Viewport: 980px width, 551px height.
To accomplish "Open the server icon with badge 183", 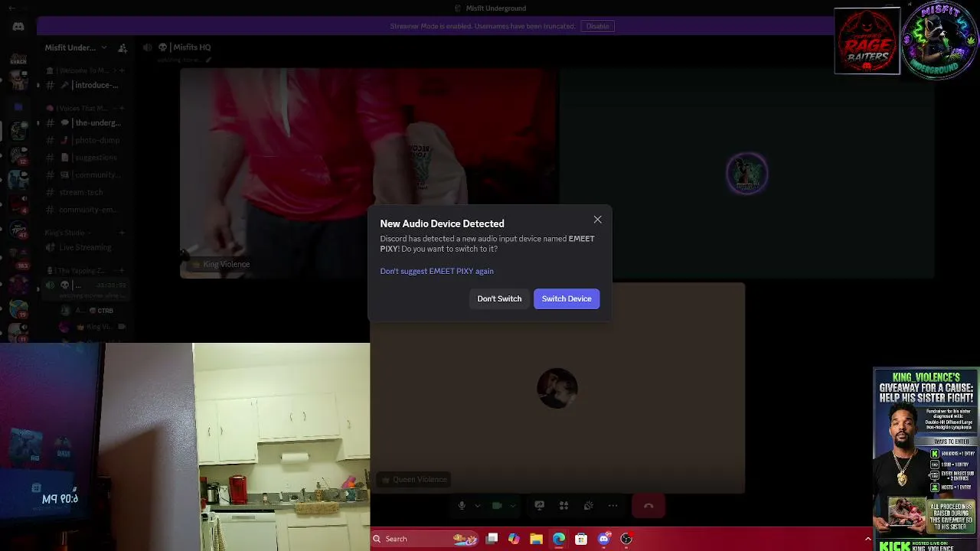I will click(x=18, y=256).
